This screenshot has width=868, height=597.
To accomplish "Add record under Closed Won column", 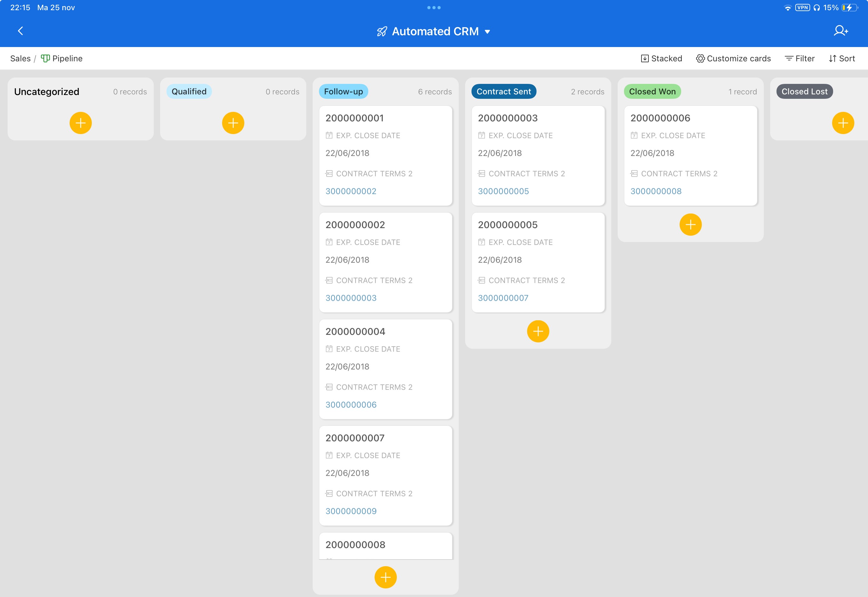I will [690, 225].
